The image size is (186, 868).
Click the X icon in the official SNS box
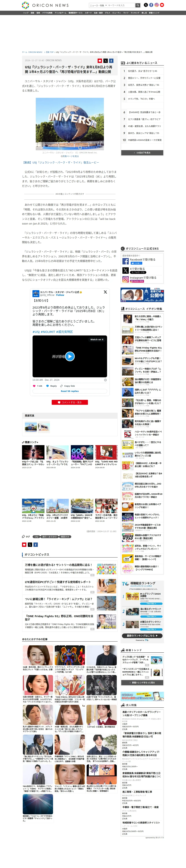coord(126,270)
